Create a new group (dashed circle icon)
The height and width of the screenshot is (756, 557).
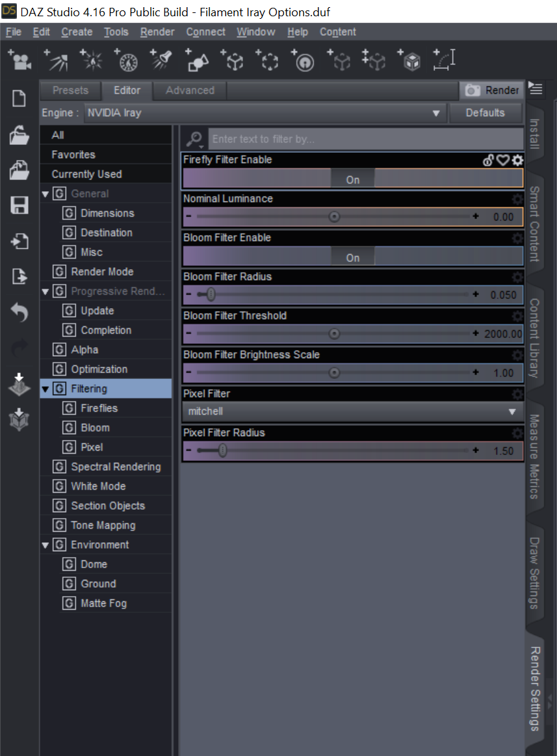[x=268, y=60]
